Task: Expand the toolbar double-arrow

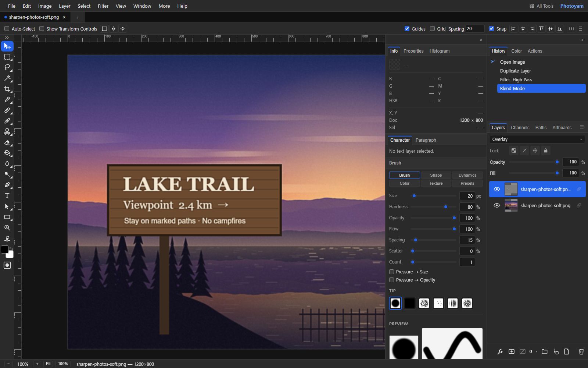Action: (x=7, y=38)
